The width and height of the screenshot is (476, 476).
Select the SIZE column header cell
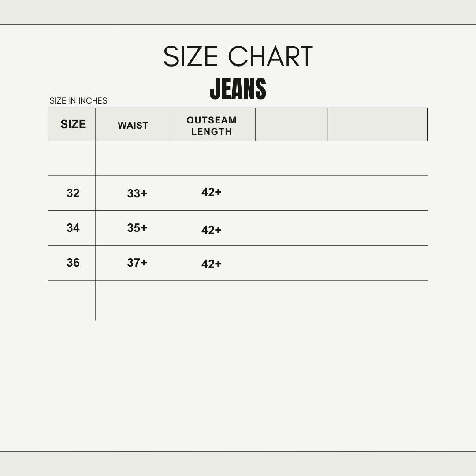pos(73,124)
